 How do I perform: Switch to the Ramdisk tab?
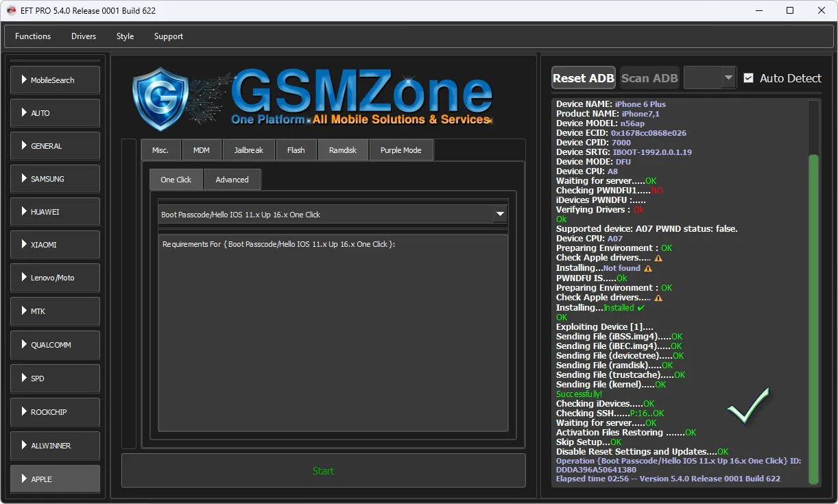343,150
